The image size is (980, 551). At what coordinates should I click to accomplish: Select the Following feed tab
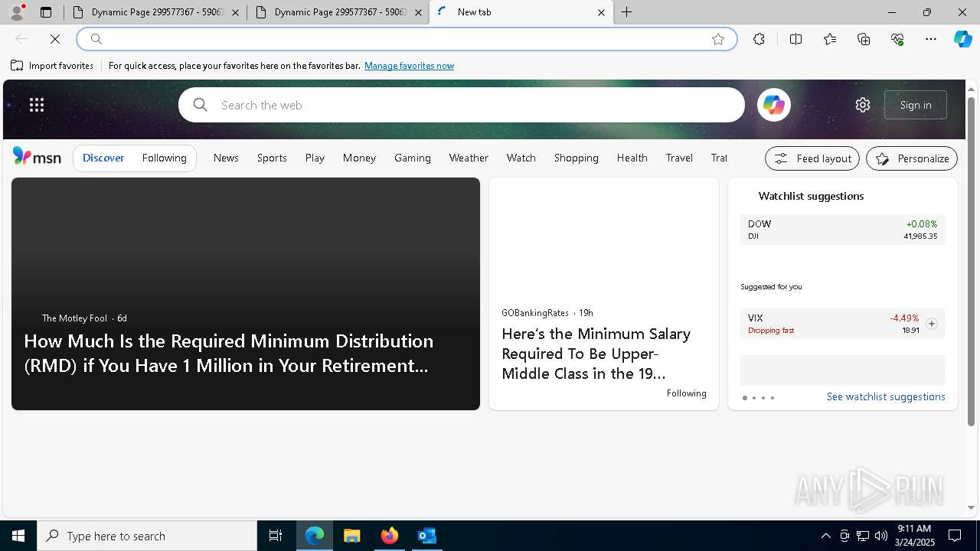(164, 158)
